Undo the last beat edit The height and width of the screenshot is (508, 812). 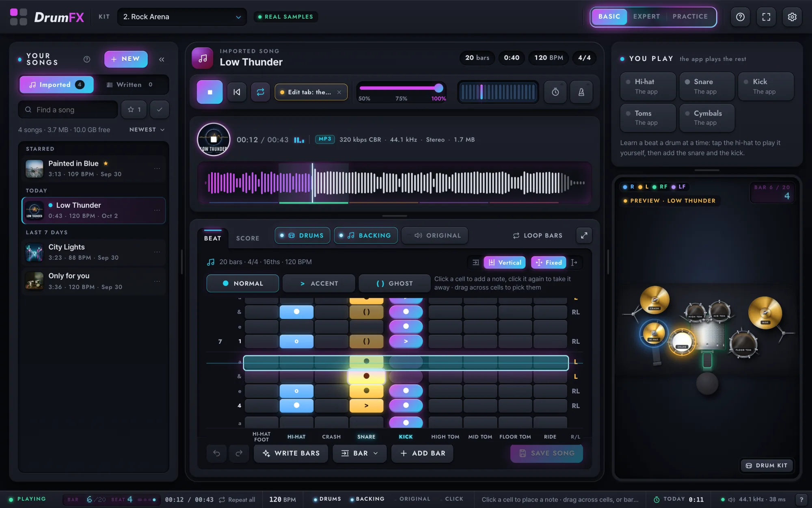coord(216,453)
